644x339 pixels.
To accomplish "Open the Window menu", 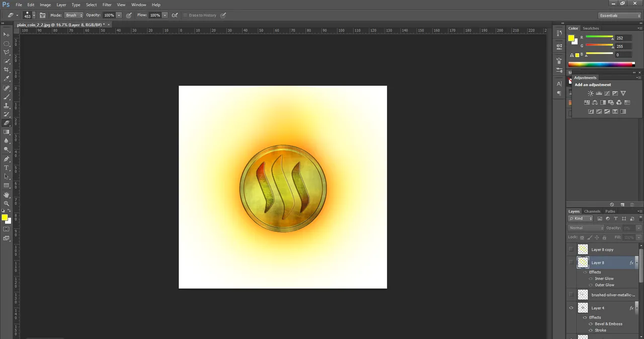I will 139,5.
